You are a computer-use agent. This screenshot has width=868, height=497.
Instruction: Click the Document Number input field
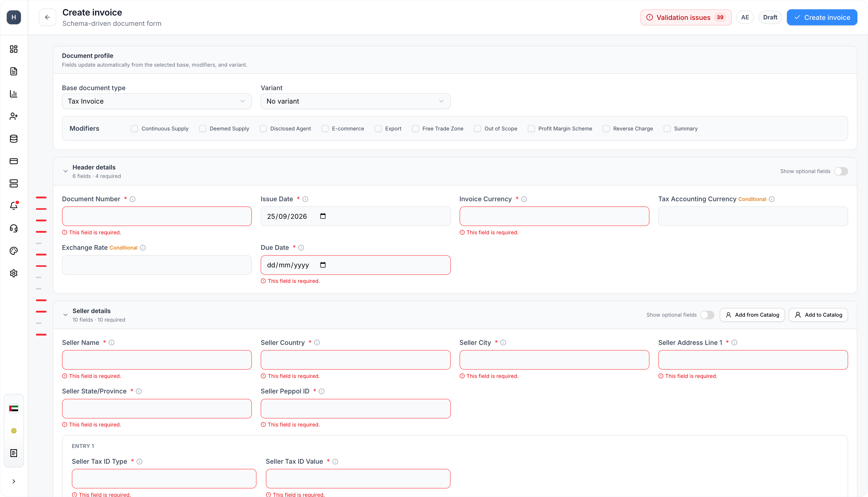pos(157,216)
